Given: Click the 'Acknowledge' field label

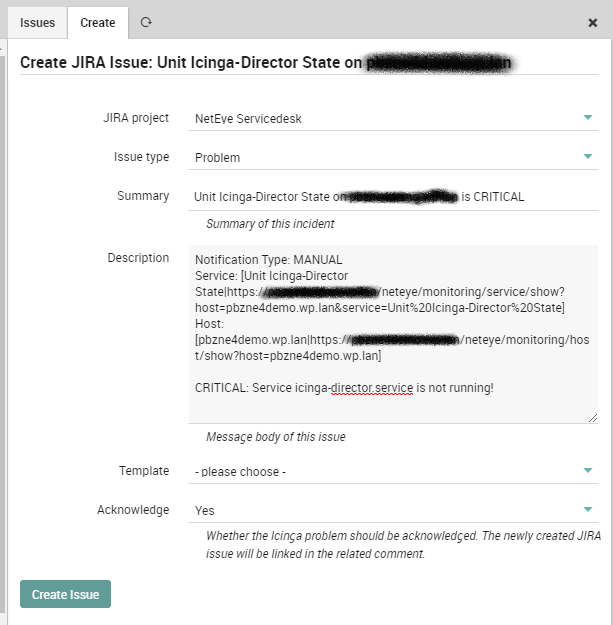Looking at the screenshot, I should pyautogui.click(x=133, y=510).
